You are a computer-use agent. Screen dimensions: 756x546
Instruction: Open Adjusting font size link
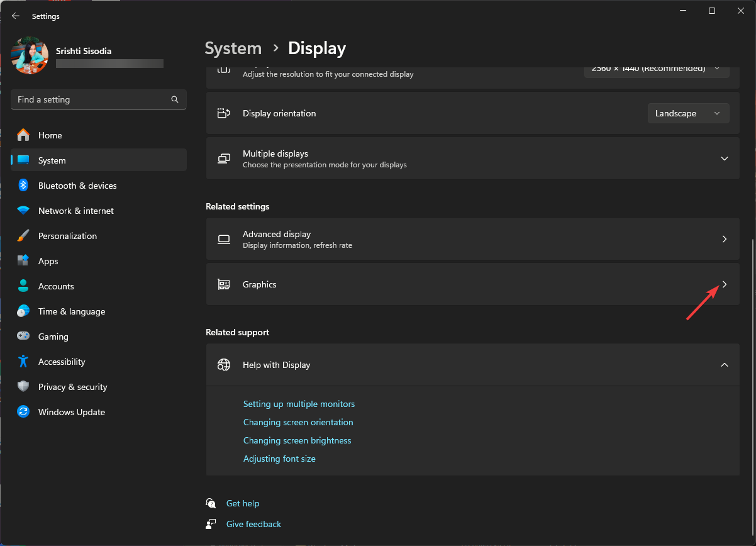(x=279, y=459)
